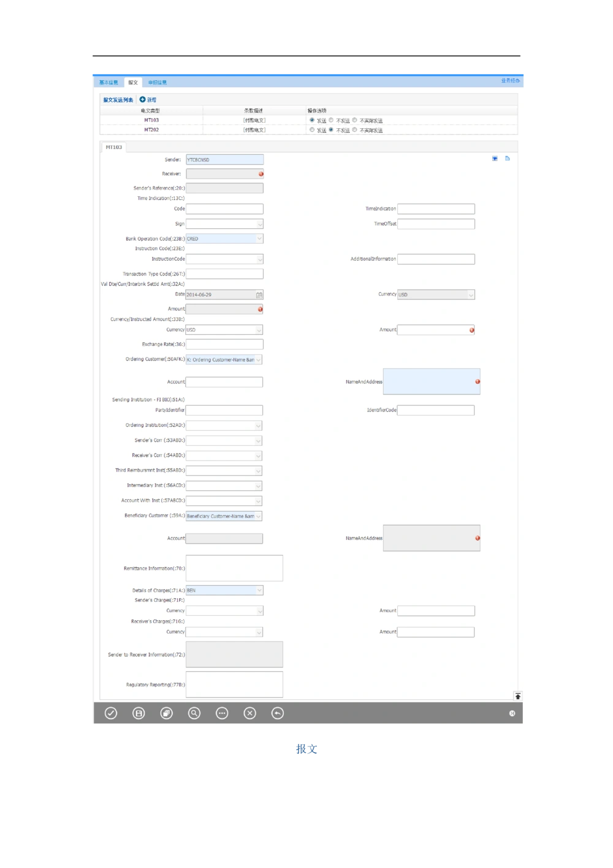Select 发送 radio button for MT202

[312, 130]
